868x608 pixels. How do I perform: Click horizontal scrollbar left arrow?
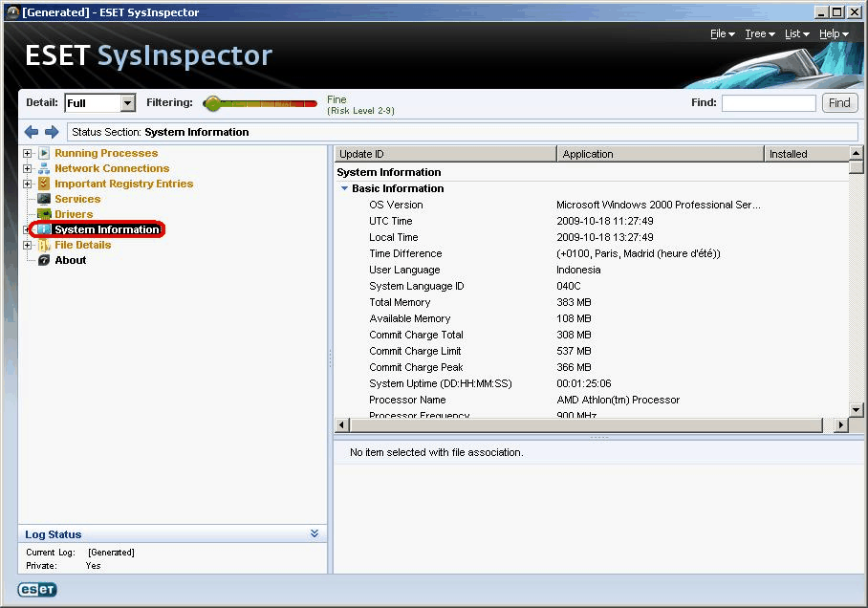pos(341,425)
